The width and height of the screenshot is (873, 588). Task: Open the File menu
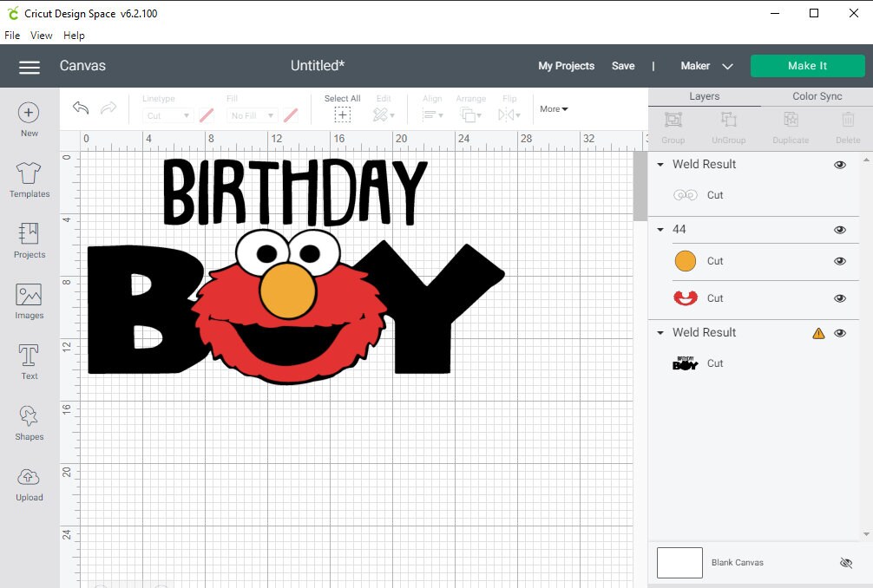pos(12,36)
